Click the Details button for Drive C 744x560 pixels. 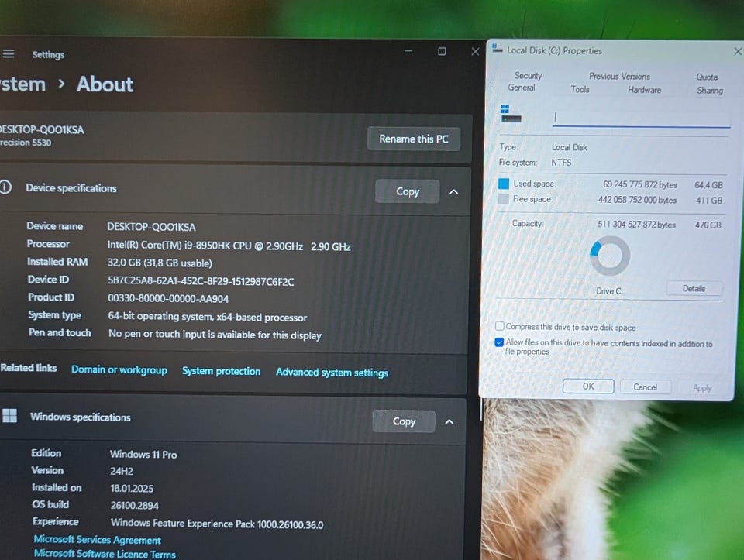point(694,288)
